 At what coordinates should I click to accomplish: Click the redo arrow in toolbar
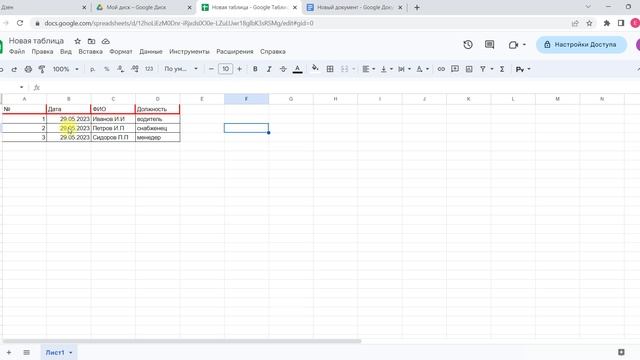tap(14, 69)
